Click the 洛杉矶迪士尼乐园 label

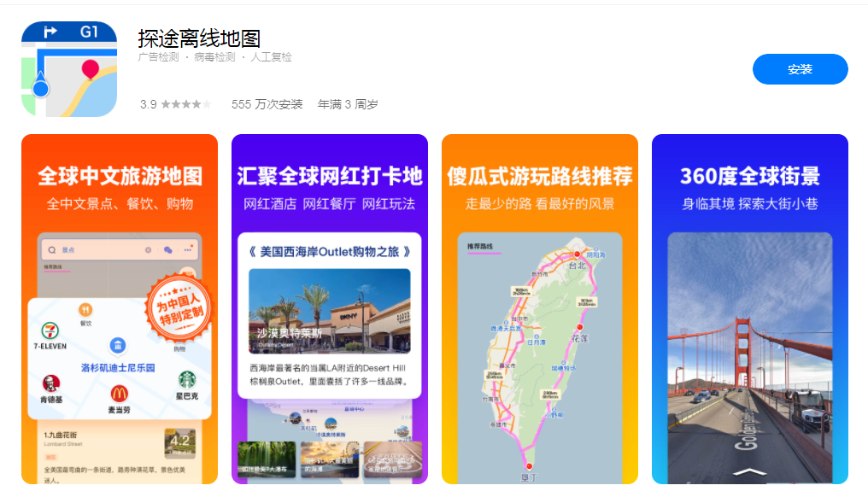click(x=118, y=367)
